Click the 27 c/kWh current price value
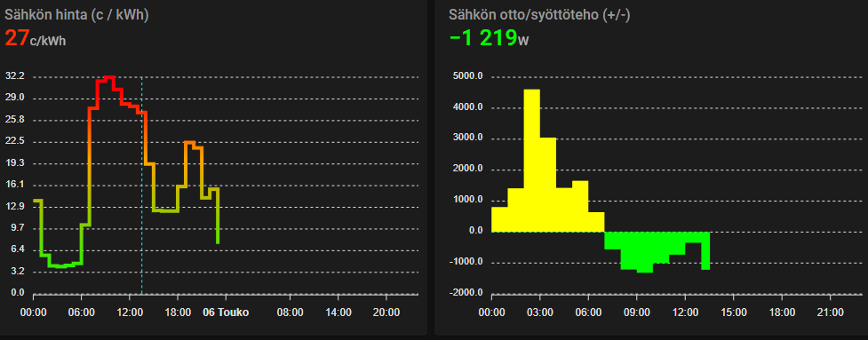 coord(36,38)
